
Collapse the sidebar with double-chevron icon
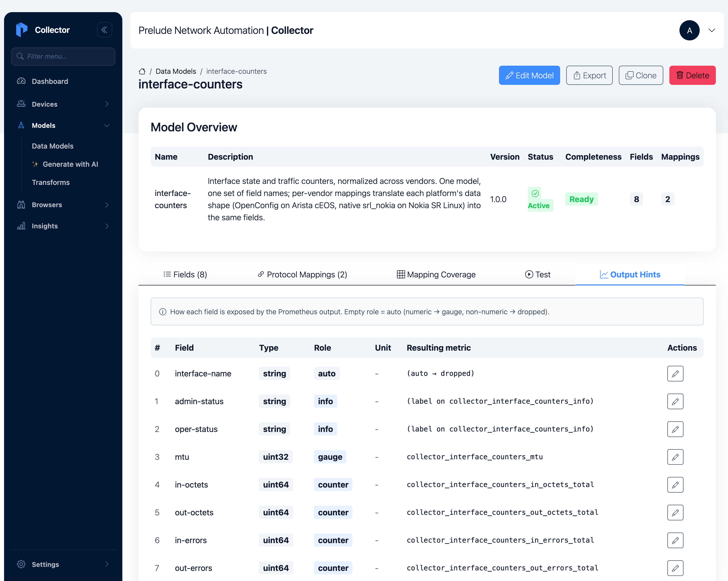click(104, 30)
